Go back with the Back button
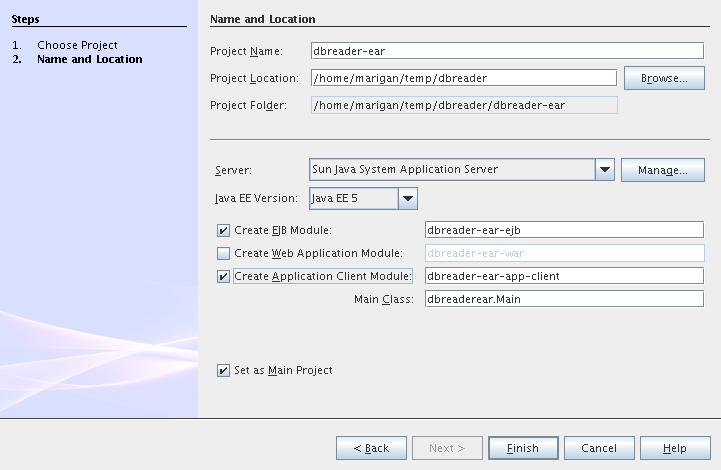The image size is (721, 470). coord(371,448)
